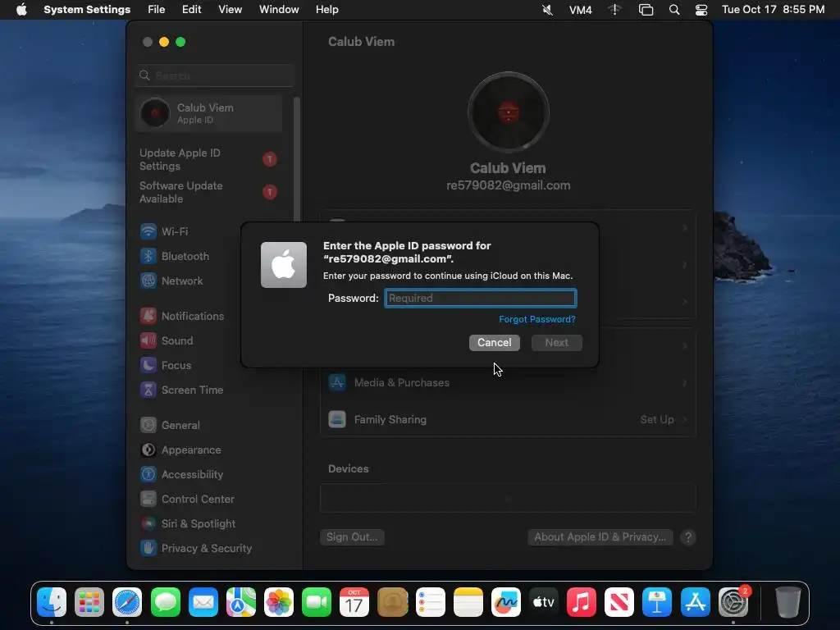Click the Wi-Fi icon in sidebar
840x630 pixels.
148,231
